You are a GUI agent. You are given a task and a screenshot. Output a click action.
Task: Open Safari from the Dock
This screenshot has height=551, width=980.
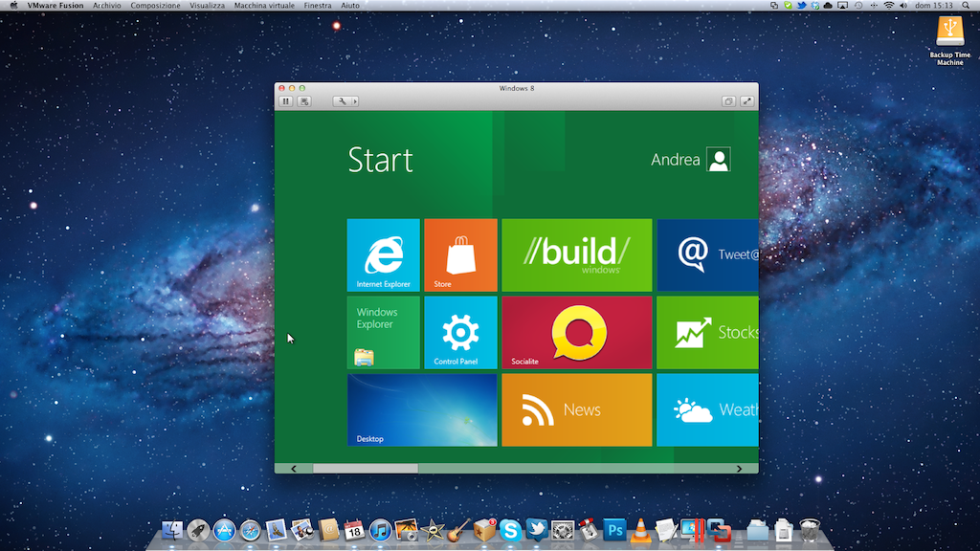[x=250, y=530]
